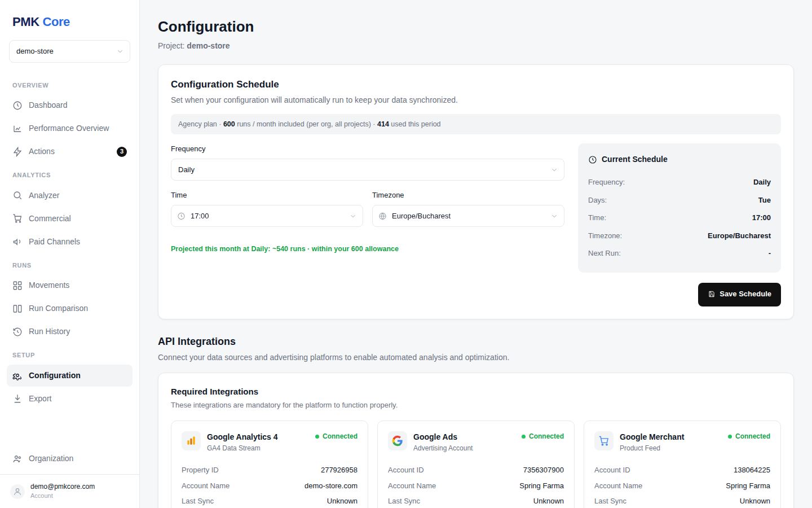The height and width of the screenshot is (508, 812).
Task: Click the chevron arrow of Time select
Action: pyautogui.click(x=353, y=216)
